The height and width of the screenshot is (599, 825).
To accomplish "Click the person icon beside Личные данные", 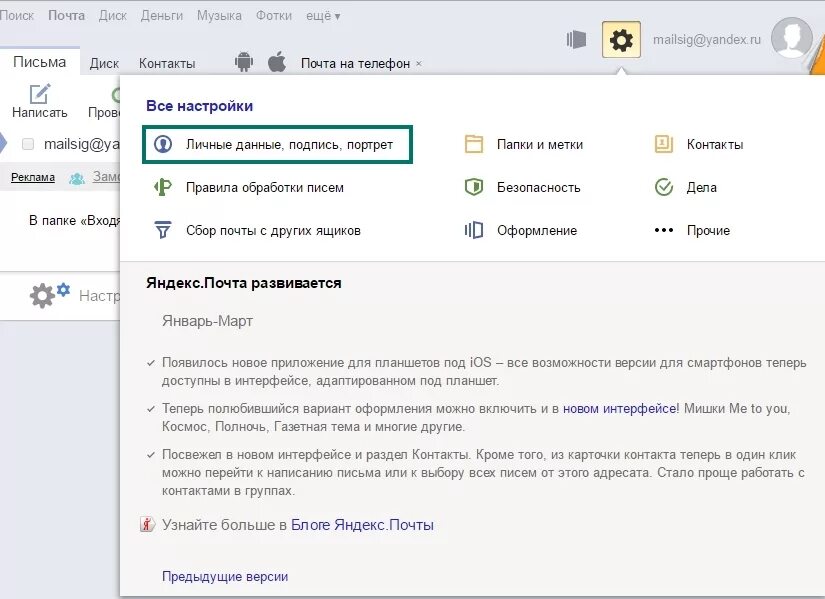I will click(163, 144).
